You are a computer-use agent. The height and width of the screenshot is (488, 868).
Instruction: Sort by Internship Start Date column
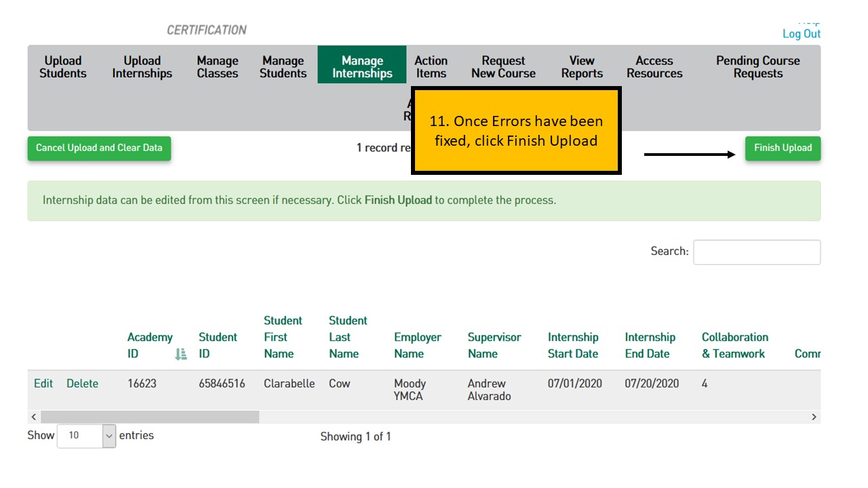point(573,345)
